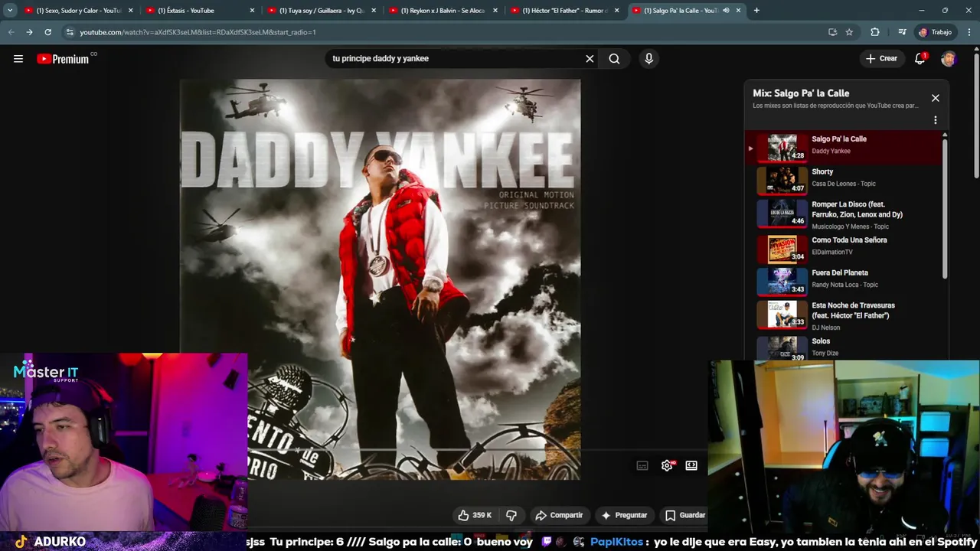Open the install/cast icon in address bar
Screen dimensions: 980x551
[x=832, y=32]
